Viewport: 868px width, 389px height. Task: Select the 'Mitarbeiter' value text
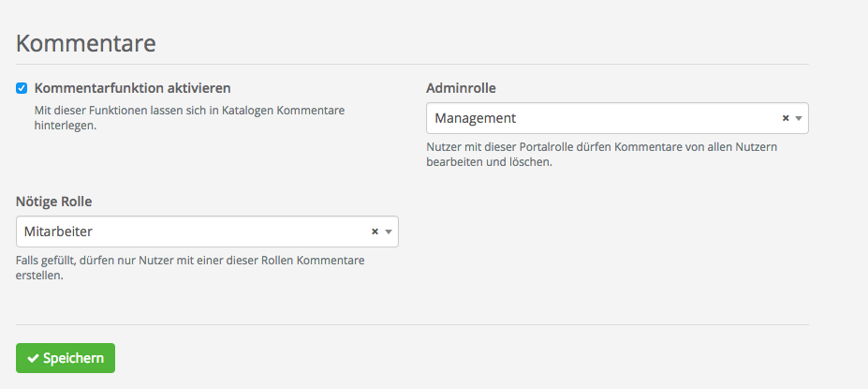(x=59, y=232)
